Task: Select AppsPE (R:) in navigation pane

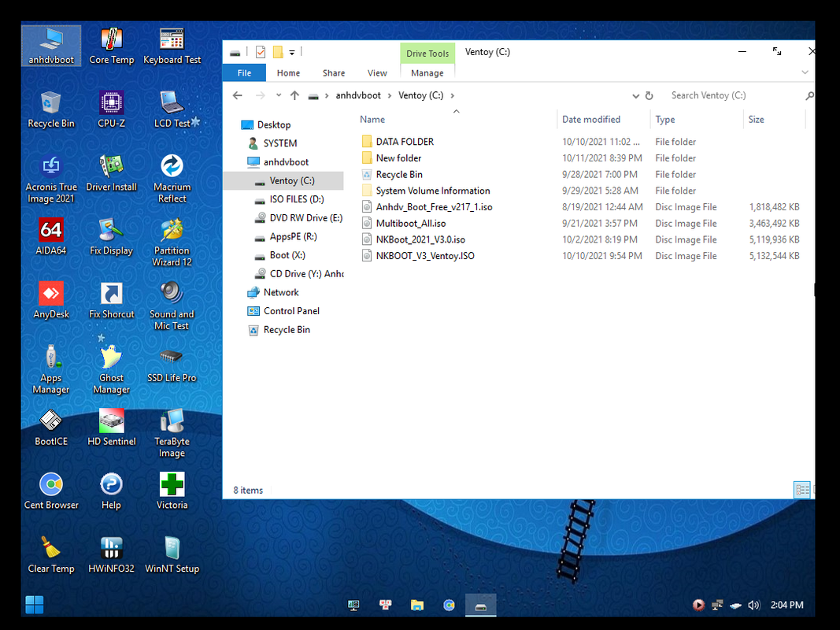Action: click(293, 236)
